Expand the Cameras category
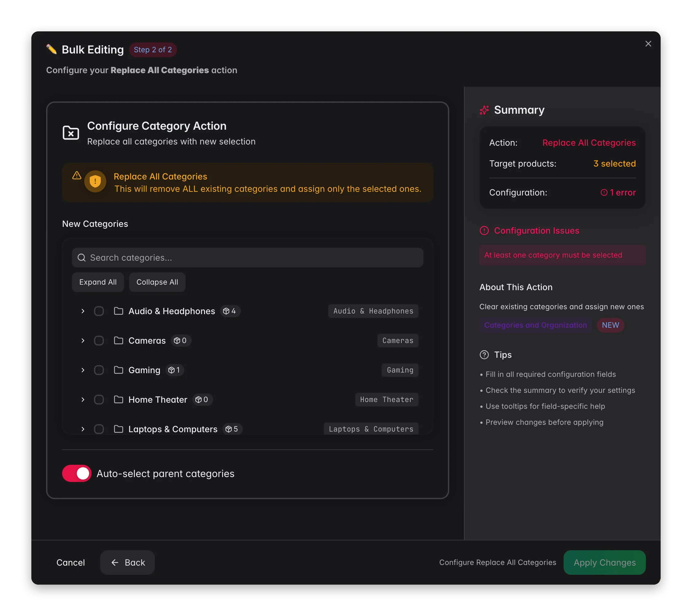The width and height of the screenshot is (692, 616). click(x=83, y=340)
